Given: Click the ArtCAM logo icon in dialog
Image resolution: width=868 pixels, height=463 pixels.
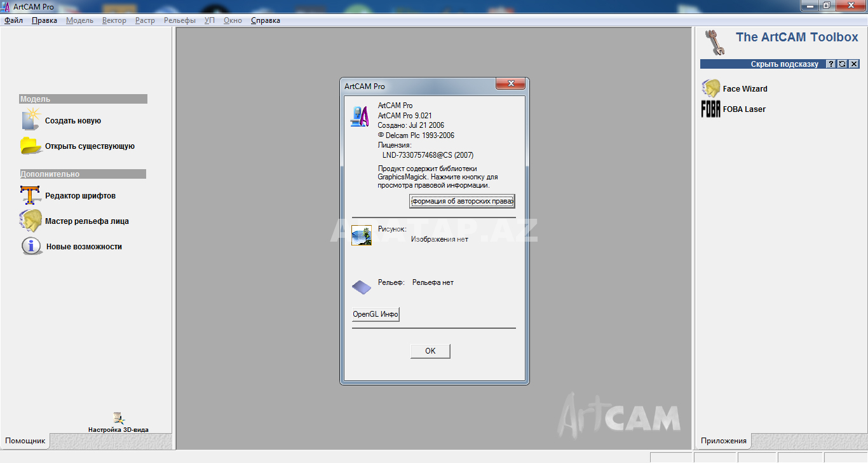Looking at the screenshot, I should coord(360,116).
